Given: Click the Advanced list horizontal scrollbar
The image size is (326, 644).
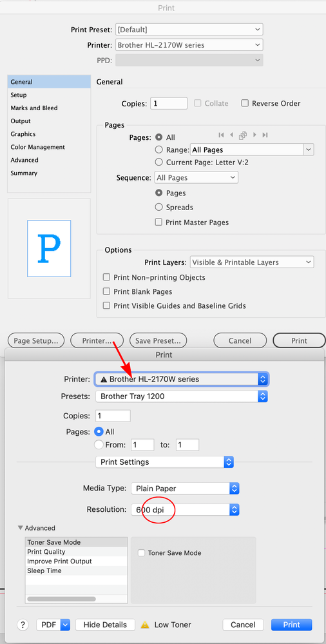Looking at the screenshot, I should (x=61, y=600).
